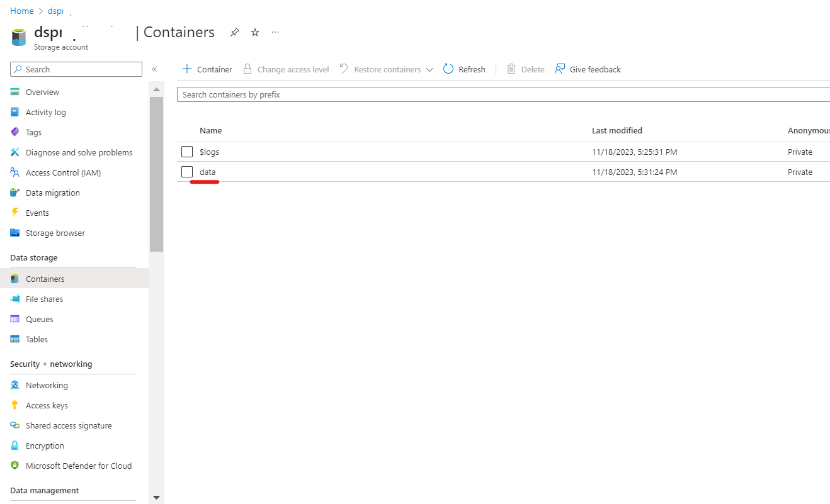Navigate to File shares
830x504 pixels.
(45, 299)
